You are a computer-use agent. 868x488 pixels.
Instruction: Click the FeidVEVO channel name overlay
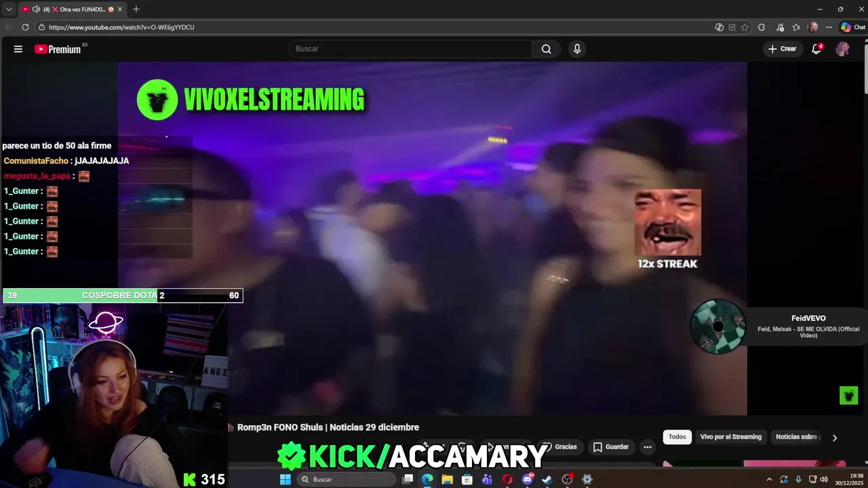point(808,319)
